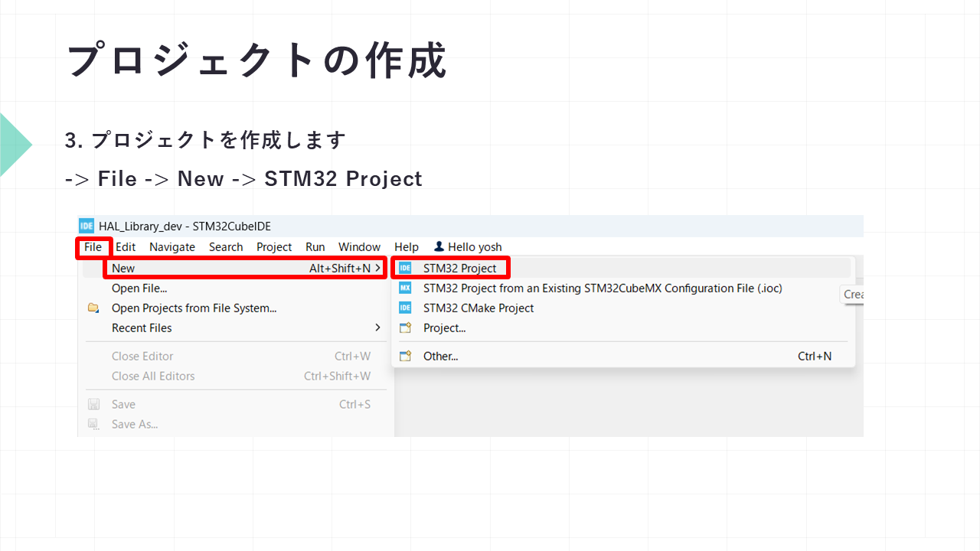Expand the Recent Files submenu arrow
The image size is (980, 551).
tap(378, 328)
